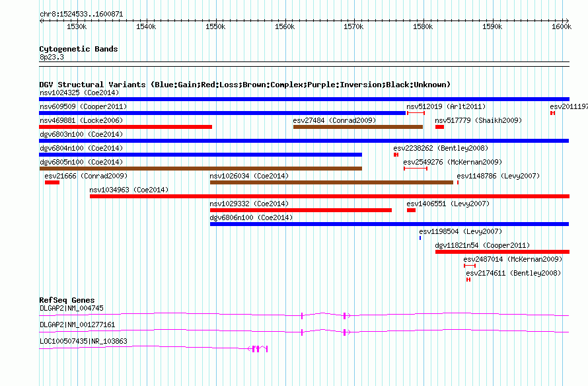The height and width of the screenshot is (386, 588).
Task: Click the 1580k ruler tick label
Action: click(x=423, y=26)
